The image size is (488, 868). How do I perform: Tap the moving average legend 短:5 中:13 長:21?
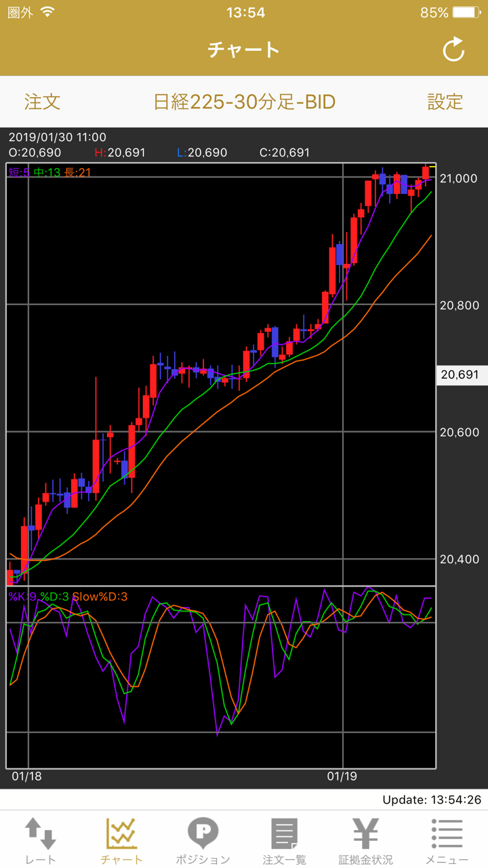point(49,172)
